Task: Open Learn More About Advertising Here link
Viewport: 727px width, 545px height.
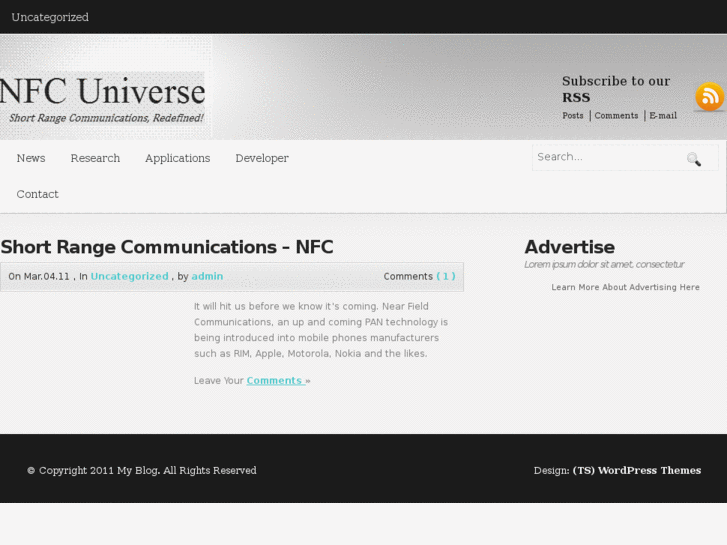Action: (625, 288)
